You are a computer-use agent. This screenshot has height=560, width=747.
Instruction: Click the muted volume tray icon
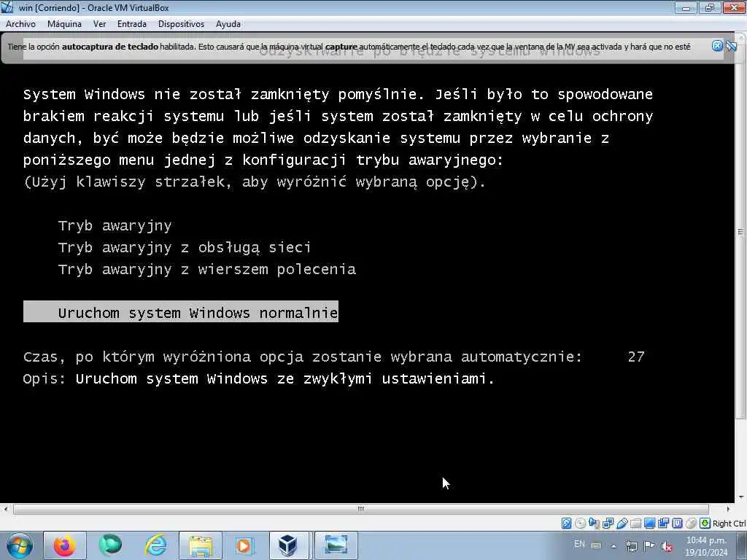[x=667, y=545]
